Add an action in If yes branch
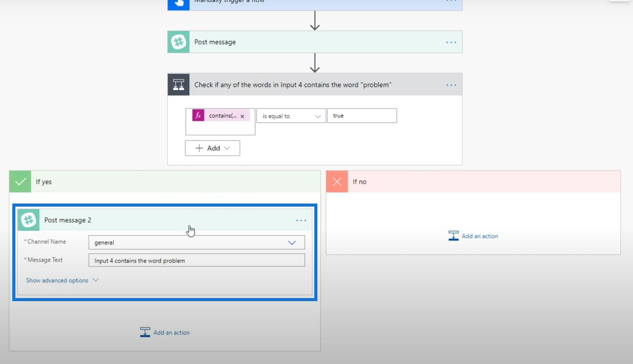This screenshot has width=633, height=364. (x=165, y=332)
